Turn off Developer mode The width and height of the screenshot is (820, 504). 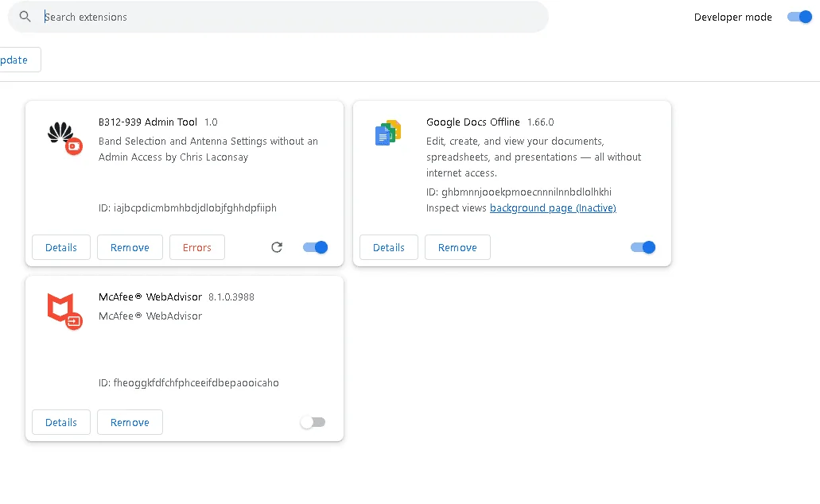tap(799, 17)
